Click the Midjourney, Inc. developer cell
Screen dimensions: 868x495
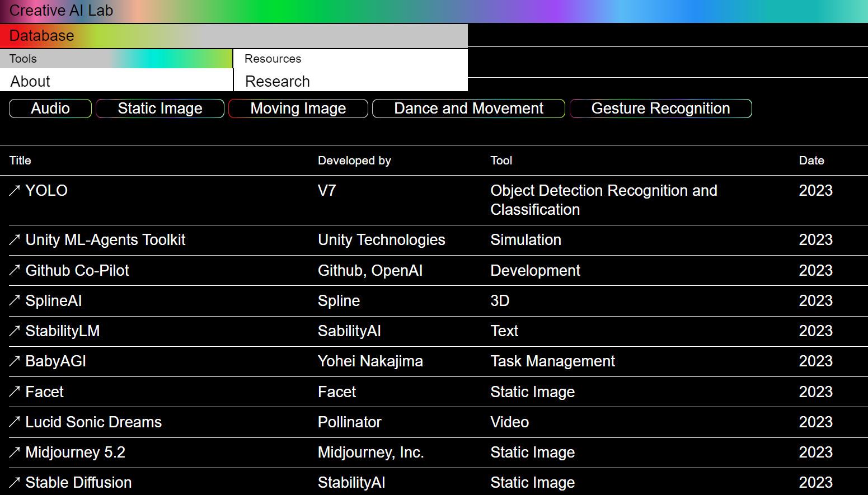pos(371,452)
